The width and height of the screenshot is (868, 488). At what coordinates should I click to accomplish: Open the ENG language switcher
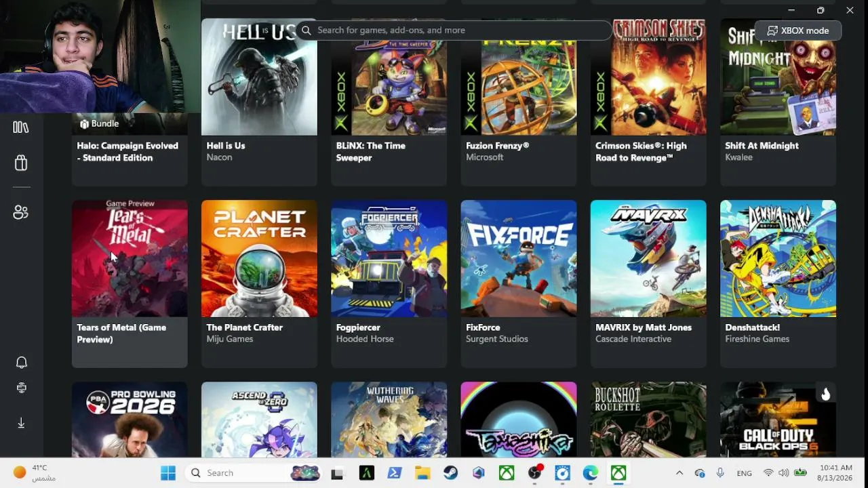744,473
